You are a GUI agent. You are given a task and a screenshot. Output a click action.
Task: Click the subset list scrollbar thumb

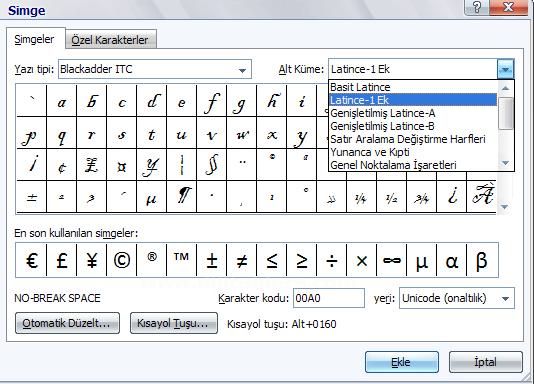505,113
